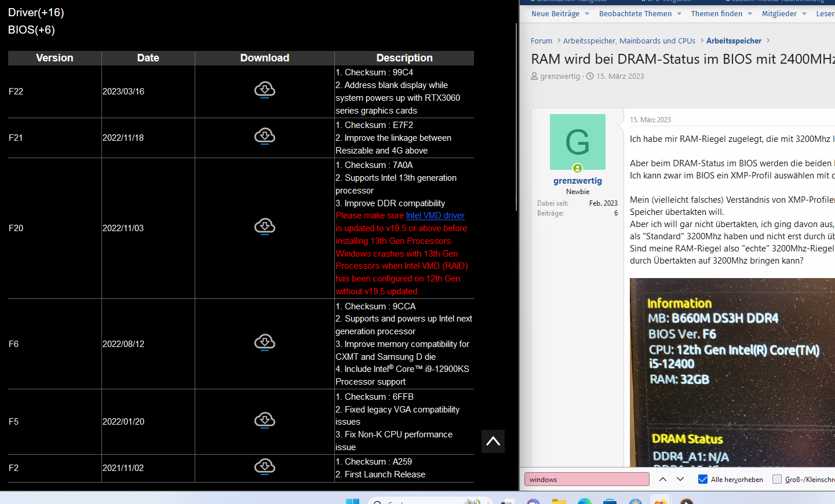The width and height of the screenshot is (835, 504).
Task: Expand the Themen finden dropdown arrow
Action: click(750, 14)
